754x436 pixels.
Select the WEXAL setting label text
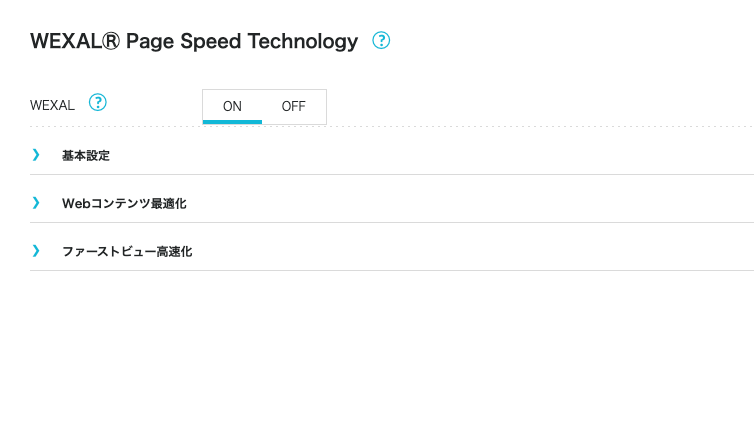click(52, 105)
